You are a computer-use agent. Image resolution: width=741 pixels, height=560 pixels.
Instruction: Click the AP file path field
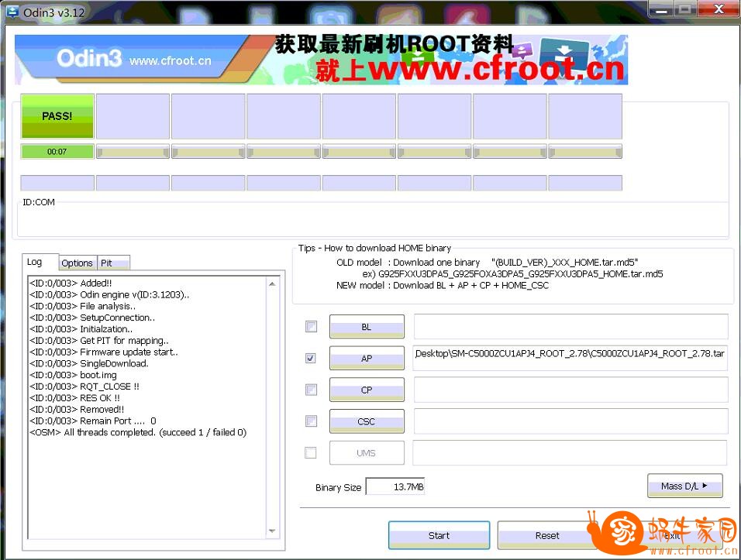[x=570, y=359]
